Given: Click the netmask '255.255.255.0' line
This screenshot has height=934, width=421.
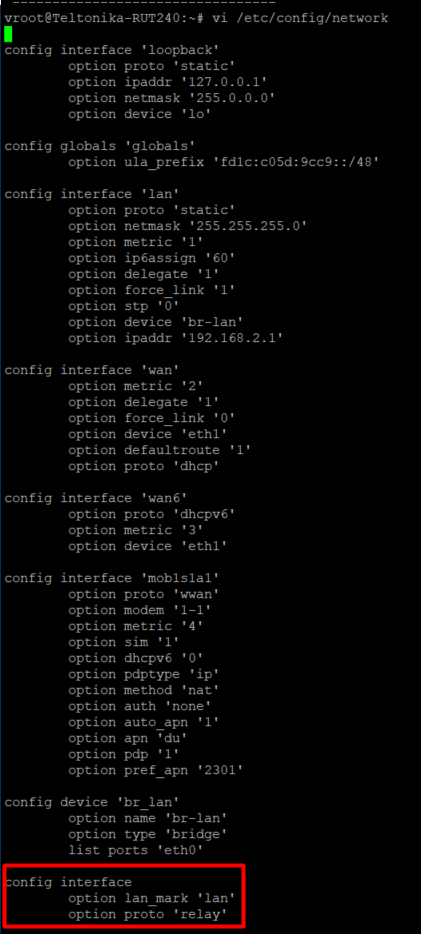Looking at the screenshot, I should click(x=188, y=226).
